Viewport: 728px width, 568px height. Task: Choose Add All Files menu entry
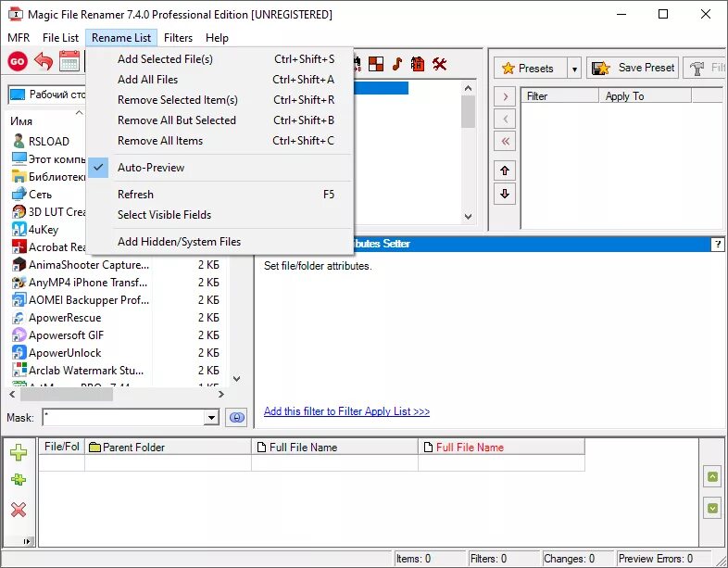click(x=220, y=80)
